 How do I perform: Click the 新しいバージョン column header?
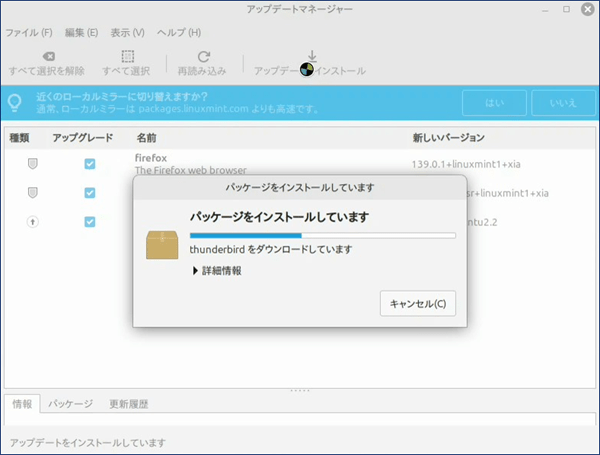448,138
